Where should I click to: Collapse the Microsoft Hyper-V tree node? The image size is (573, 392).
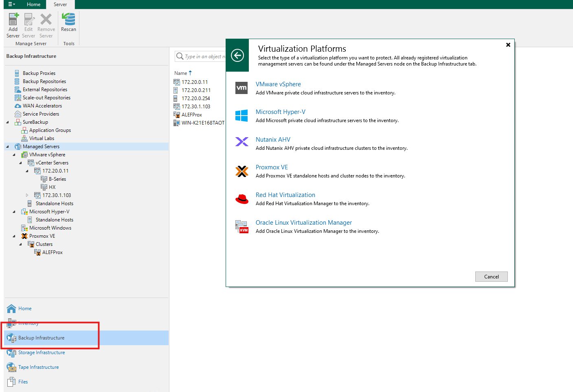click(x=14, y=212)
